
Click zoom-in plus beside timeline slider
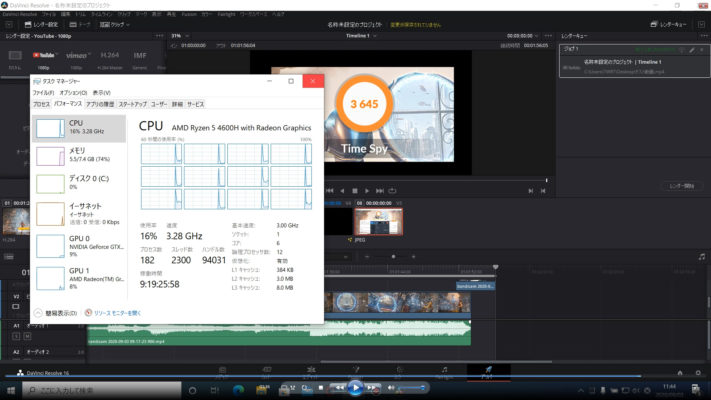[x=414, y=257]
